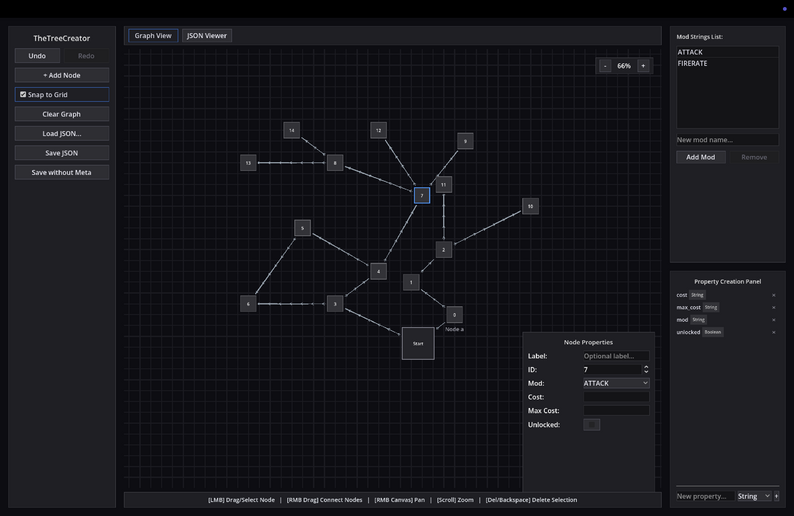Viewport: 794px width, 516px height.
Task: Select node 4 on the canvas
Action: pyautogui.click(x=378, y=271)
